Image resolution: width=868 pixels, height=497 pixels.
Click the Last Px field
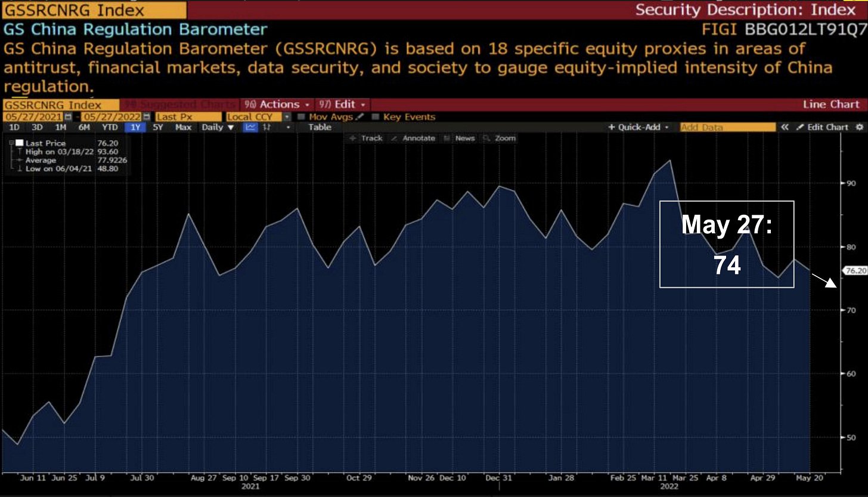(188, 117)
